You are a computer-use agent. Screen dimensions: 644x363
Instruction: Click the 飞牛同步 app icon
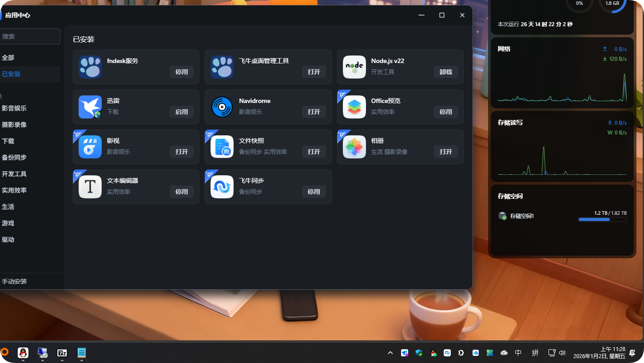[222, 187]
